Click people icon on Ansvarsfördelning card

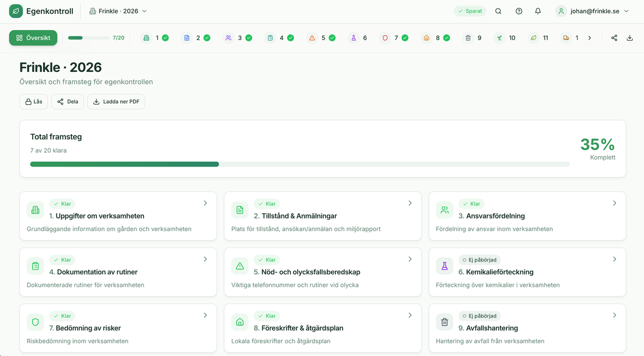click(444, 210)
